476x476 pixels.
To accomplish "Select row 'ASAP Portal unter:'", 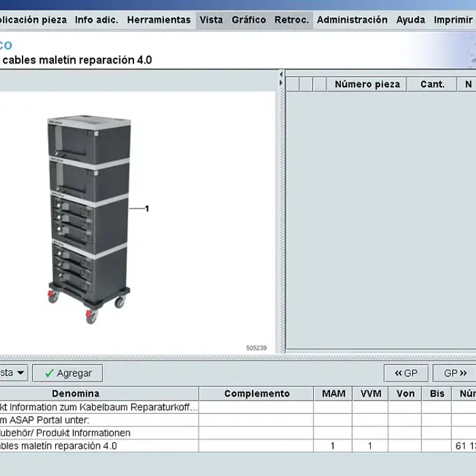I will [x=238, y=420].
